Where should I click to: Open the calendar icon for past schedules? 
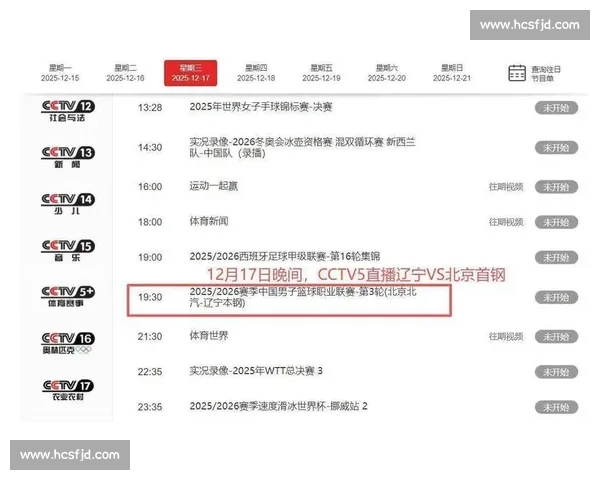[x=517, y=73]
